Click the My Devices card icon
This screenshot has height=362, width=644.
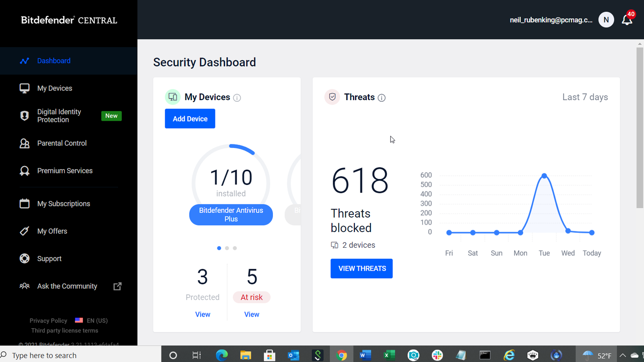[173, 97]
